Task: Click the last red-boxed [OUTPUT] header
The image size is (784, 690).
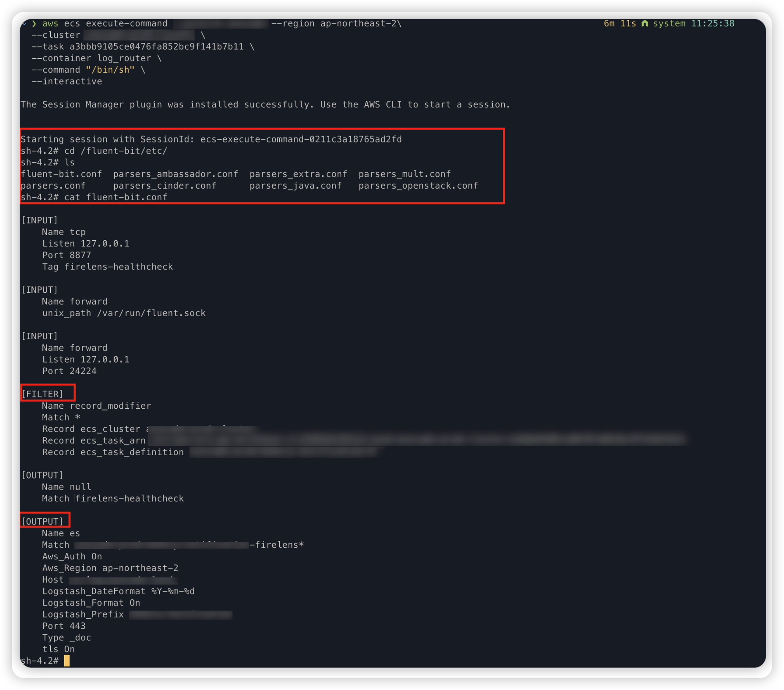Action: tap(42, 521)
